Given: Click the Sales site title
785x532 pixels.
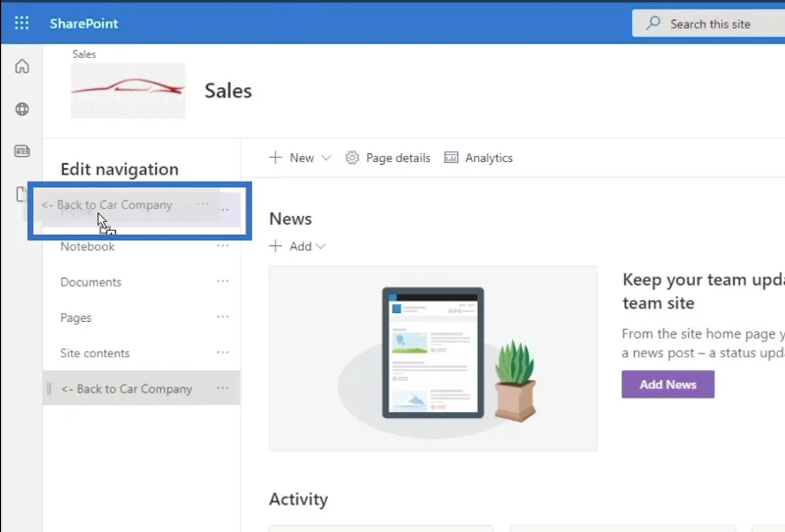Looking at the screenshot, I should pos(228,90).
